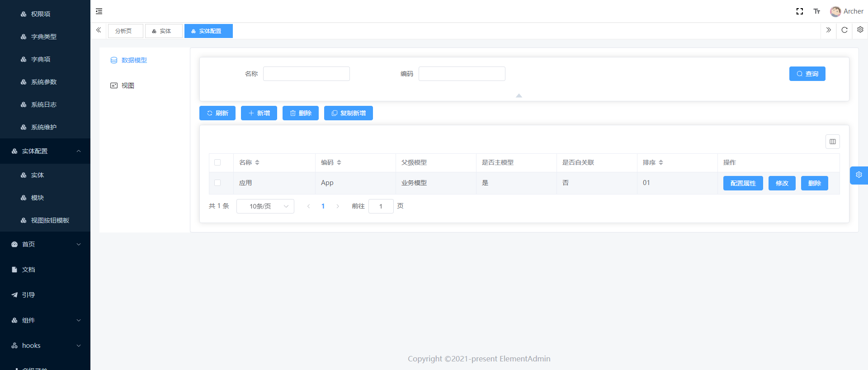Collapse the 实体配置 sidebar group
The image size is (868, 370).
coord(45,151)
